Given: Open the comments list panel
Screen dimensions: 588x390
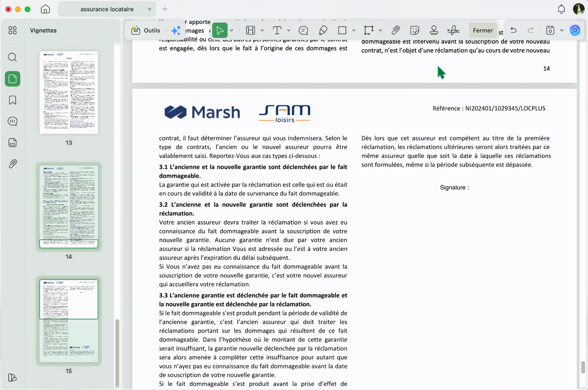Looking at the screenshot, I should (x=13, y=121).
